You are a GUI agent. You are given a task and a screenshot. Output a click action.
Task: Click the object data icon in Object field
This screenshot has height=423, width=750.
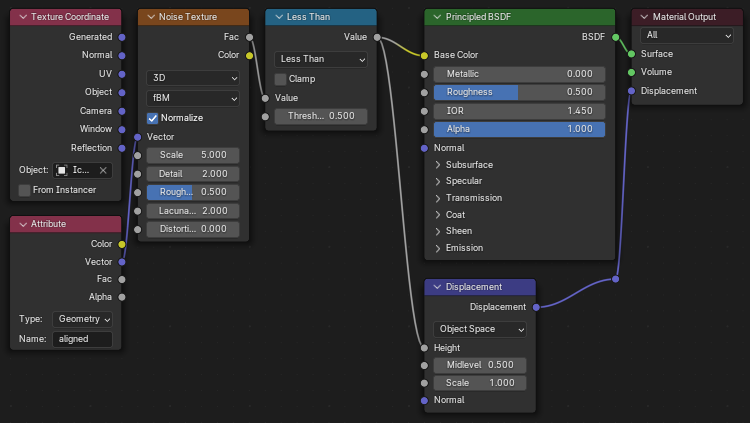point(61,170)
